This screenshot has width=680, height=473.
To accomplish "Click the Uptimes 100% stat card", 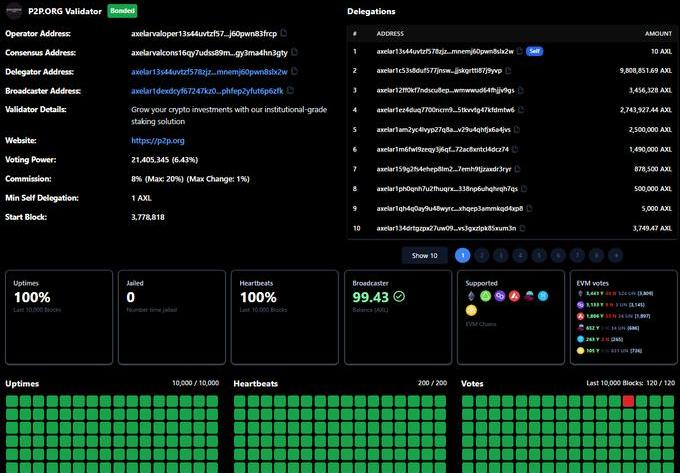I will [59, 317].
